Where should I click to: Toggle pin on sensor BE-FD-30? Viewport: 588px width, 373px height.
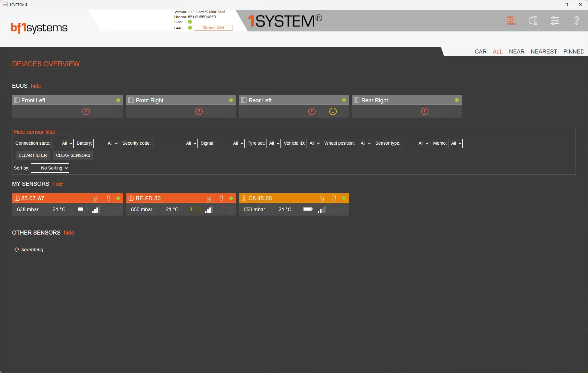point(221,198)
